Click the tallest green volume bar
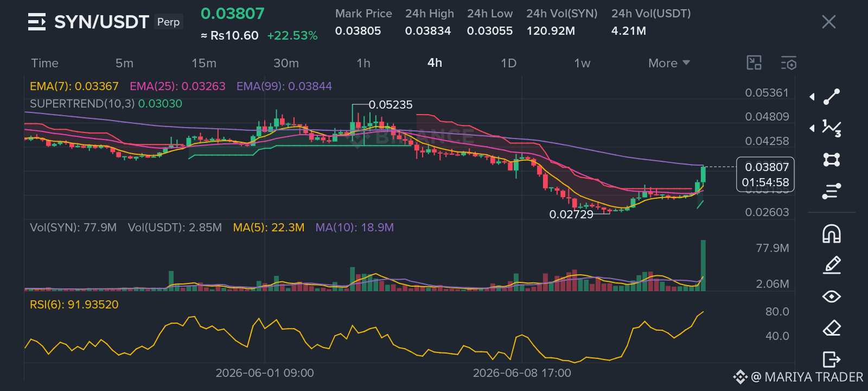The width and height of the screenshot is (868, 391). pyautogui.click(x=703, y=266)
